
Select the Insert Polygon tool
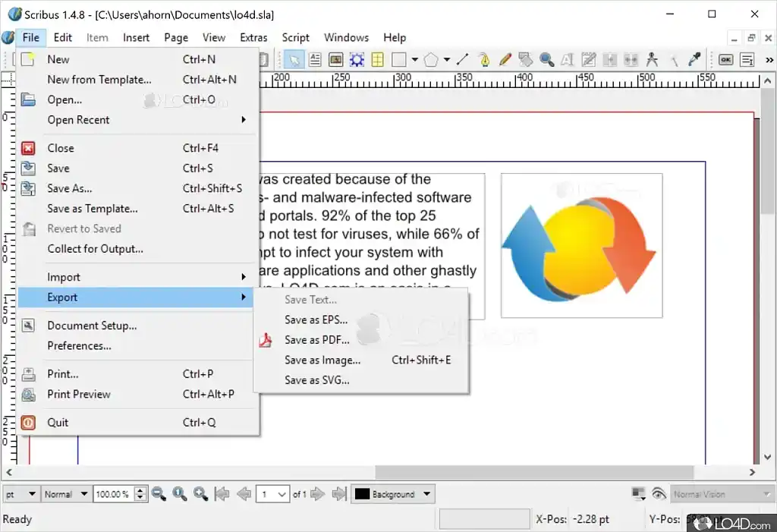[431, 60]
